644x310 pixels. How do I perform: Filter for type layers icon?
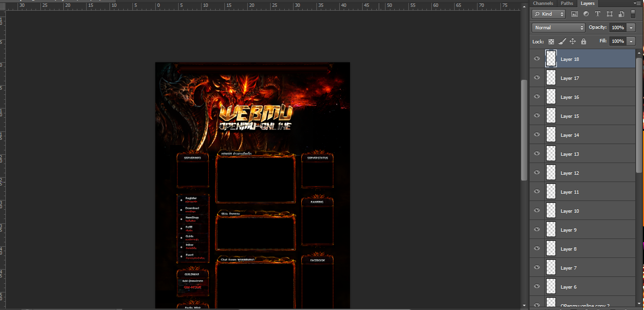tap(598, 14)
